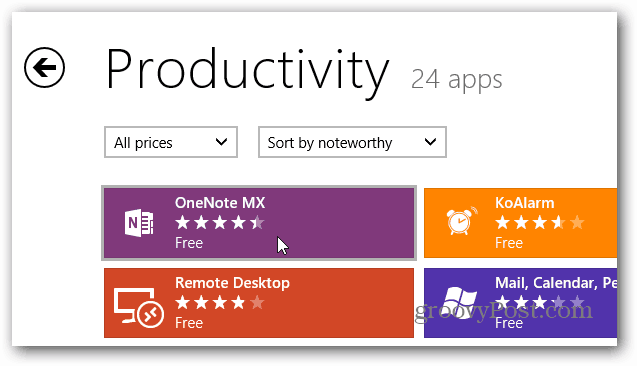Click OneNote MX star rating
This screenshot has height=366, width=637.
[x=220, y=223]
